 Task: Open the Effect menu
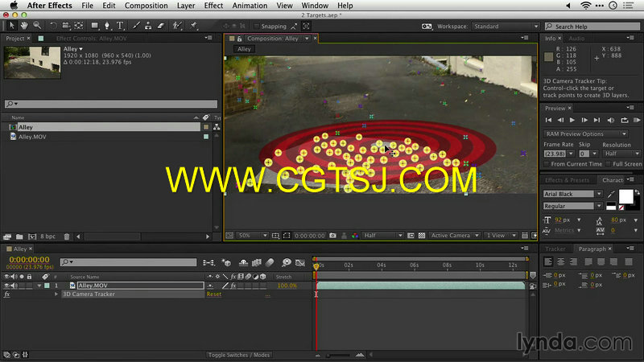[213, 6]
